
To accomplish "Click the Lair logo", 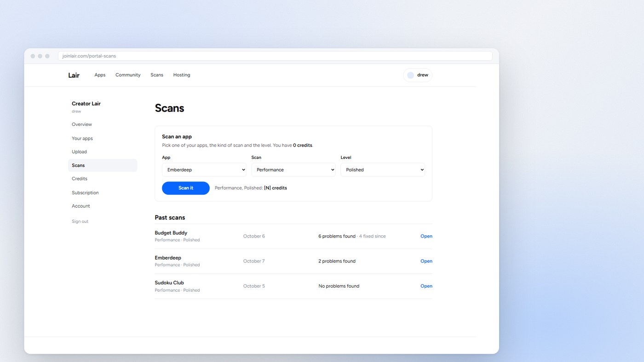I will [74, 75].
